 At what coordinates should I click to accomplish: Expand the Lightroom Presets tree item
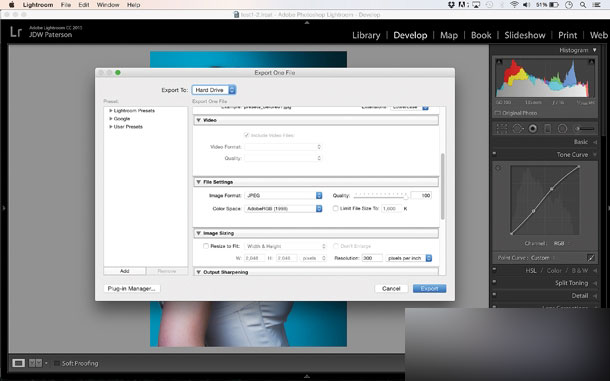(x=111, y=111)
